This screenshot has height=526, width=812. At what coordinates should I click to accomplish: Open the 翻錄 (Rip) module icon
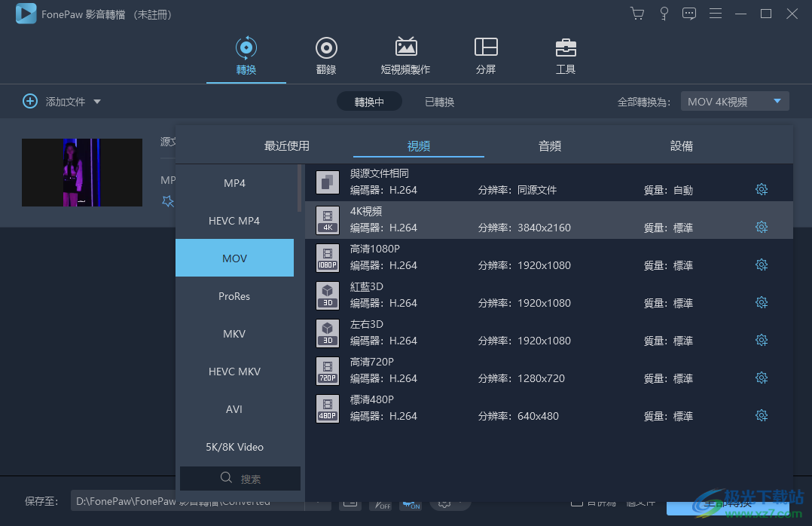pyautogui.click(x=325, y=54)
